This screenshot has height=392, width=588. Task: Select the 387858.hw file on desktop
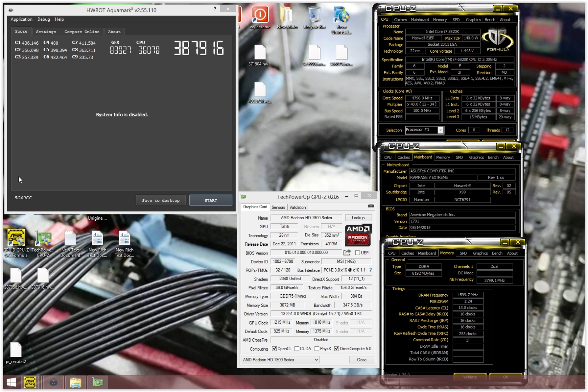(x=16, y=278)
